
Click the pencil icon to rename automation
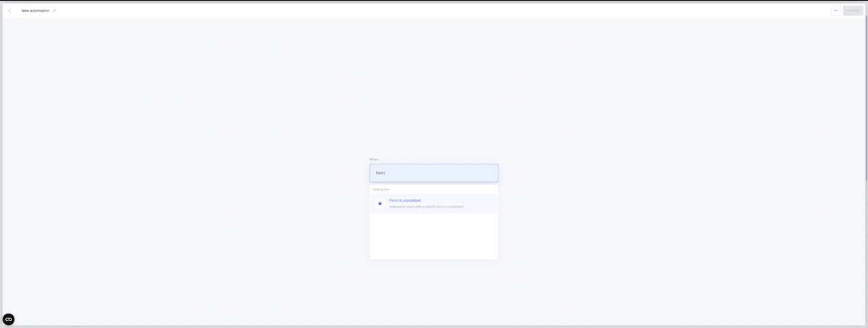[x=55, y=11]
